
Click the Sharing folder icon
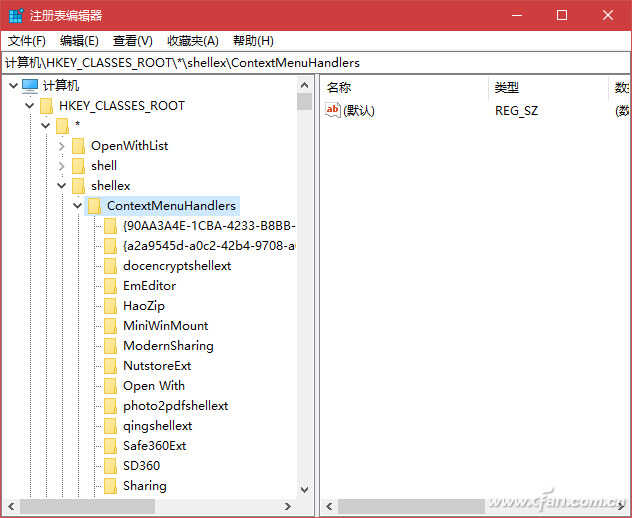(x=110, y=486)
